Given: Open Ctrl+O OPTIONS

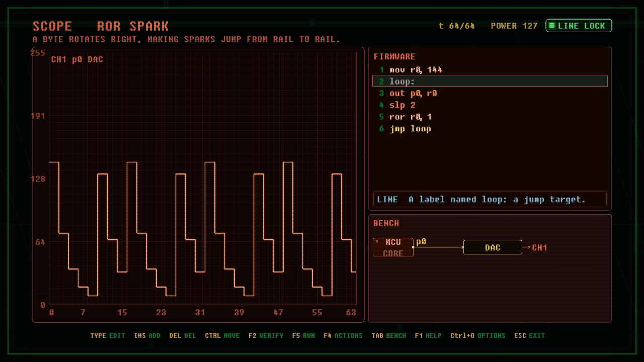Looking at the screenshot, I should click(x=478, y=335).
